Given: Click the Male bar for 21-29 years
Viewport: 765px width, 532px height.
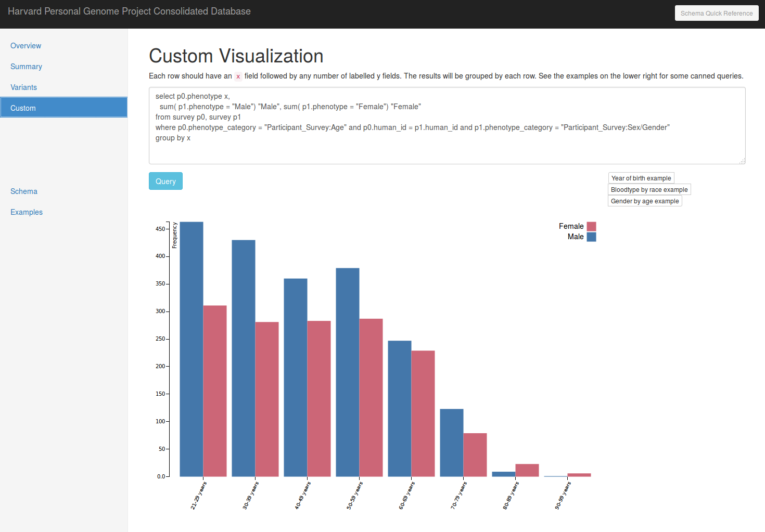Looking at the screenshot, I should [x=192, y=349].
